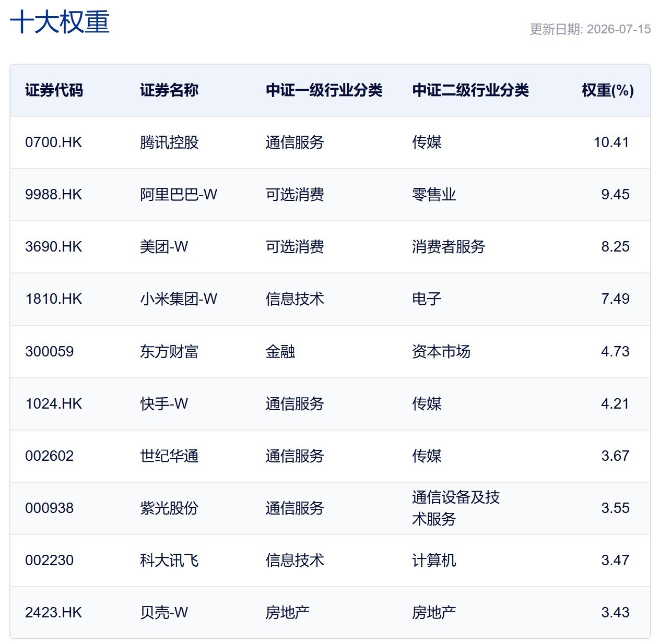The height and width of the screenshot is (644, 660).
Task: Click the 权重(%) column header
Action: click(608, 90)
